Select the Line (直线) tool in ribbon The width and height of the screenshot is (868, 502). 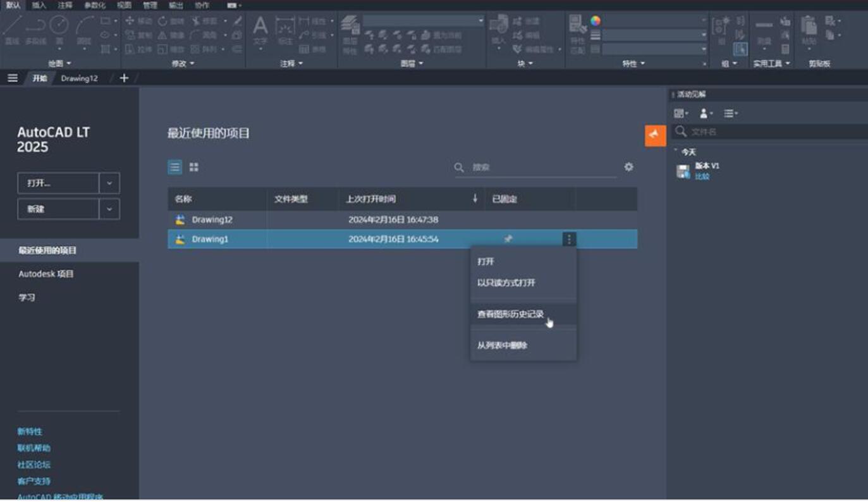coord(12,30)
